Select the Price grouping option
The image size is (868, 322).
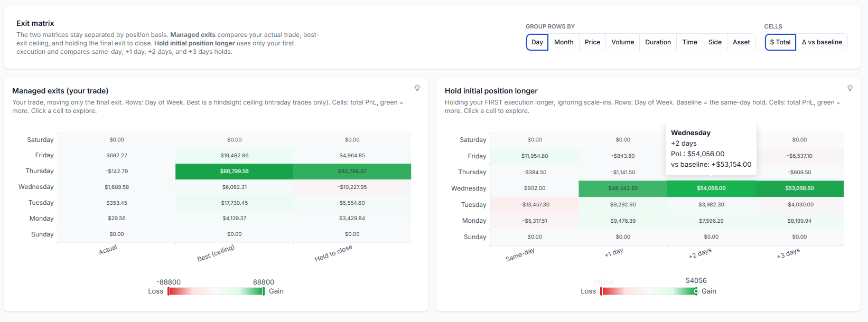pos(592,42)
